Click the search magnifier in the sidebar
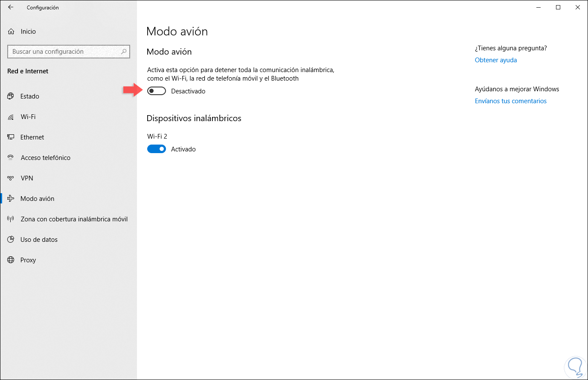The image size is (588, 380). pos(124,52)
